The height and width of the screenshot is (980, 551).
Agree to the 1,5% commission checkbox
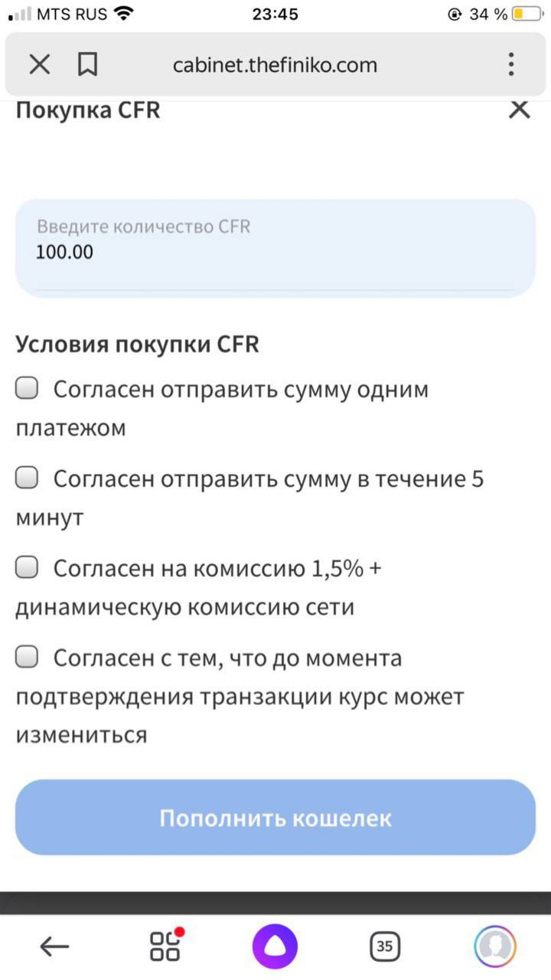28,568
